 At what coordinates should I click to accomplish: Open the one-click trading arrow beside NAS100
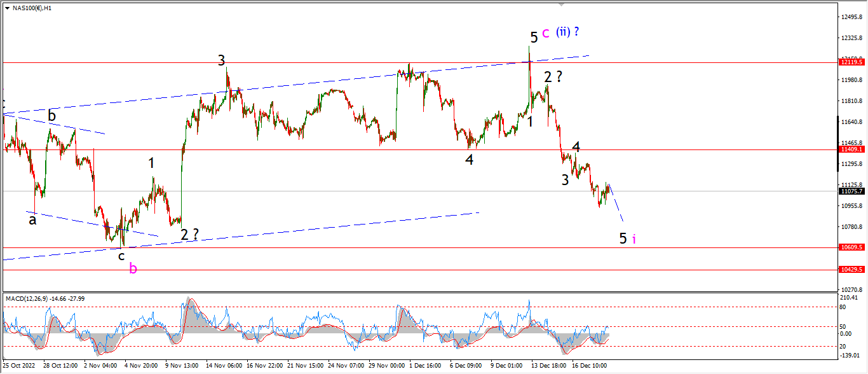click(x=7, y=8)
